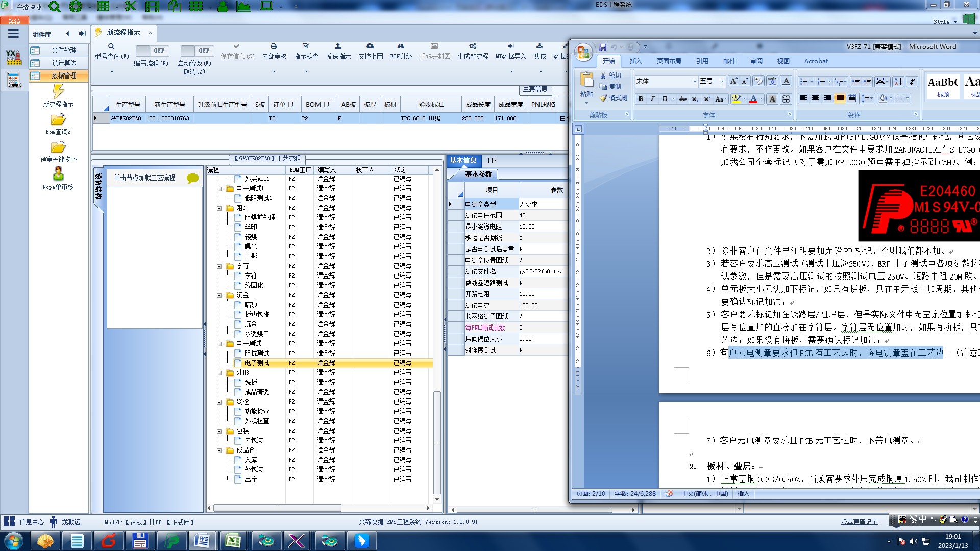Click the 型号查询 search icon
This screenshot has height=551, width=980.
[x=111, y=46]
